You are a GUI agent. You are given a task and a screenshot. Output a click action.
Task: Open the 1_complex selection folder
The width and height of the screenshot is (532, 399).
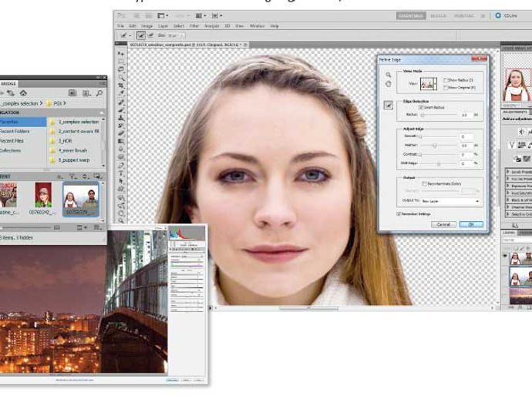pyautogui.click(x=74, y=122)
